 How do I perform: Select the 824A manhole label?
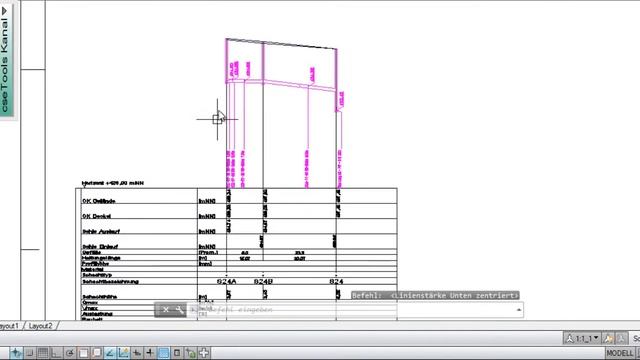pos(227,281)
